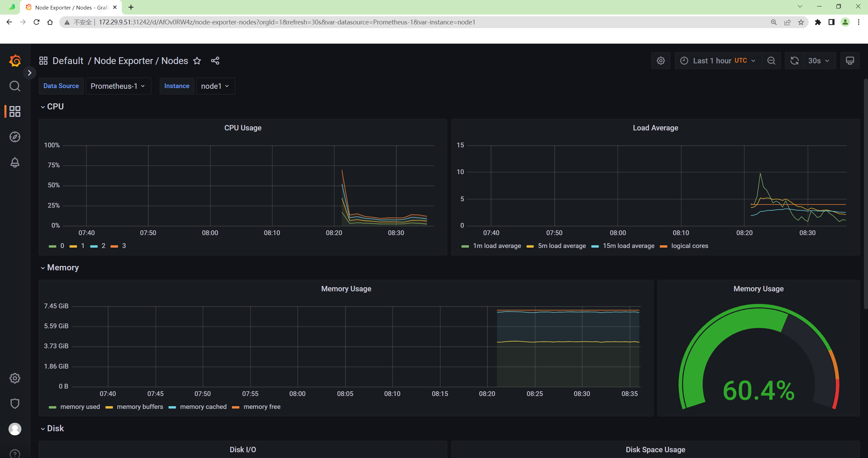Screen dimensions: 868x458
Task: Reload the browser page
Action: [x=36, y=22]
